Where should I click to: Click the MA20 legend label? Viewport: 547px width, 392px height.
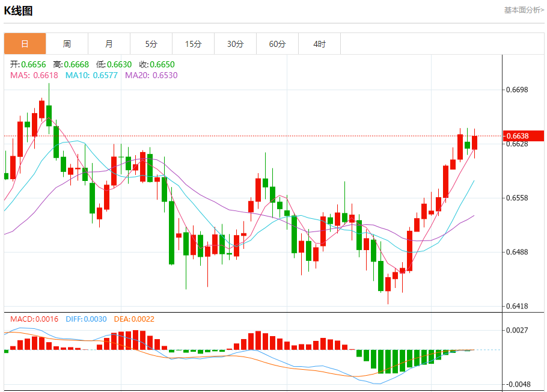151,75
